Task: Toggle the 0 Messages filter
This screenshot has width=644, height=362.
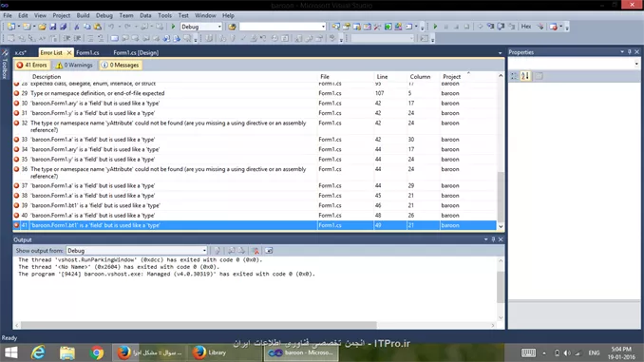Action: tap(121, 65)
